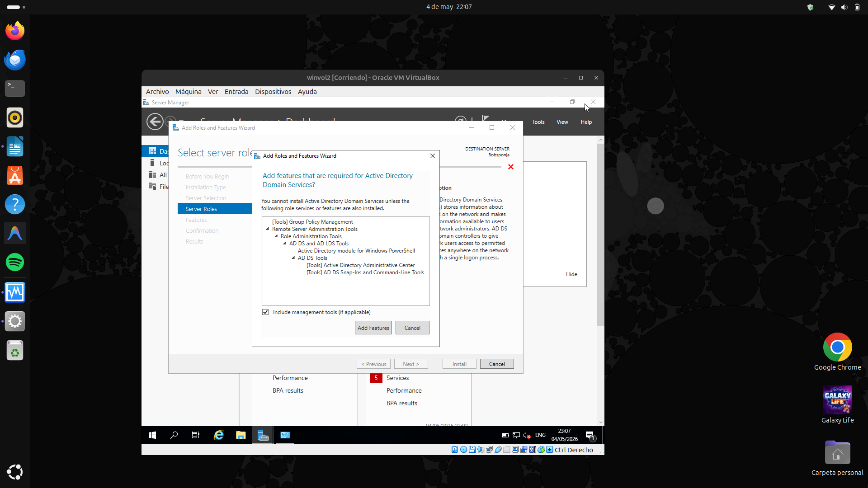Click scrollbar down arrow in Server Manager

tap(601, 422)
